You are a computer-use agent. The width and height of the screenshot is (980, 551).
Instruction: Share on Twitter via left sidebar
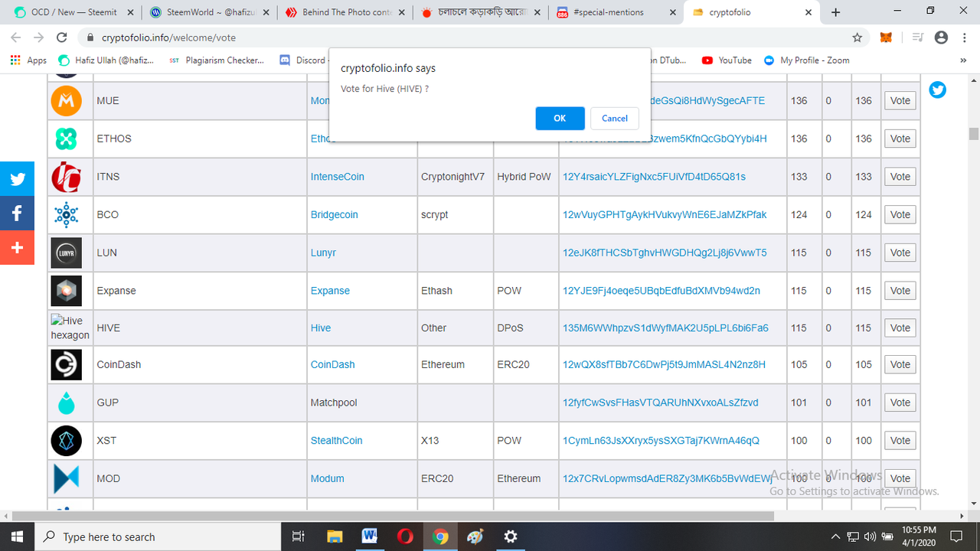coord(17,179)
